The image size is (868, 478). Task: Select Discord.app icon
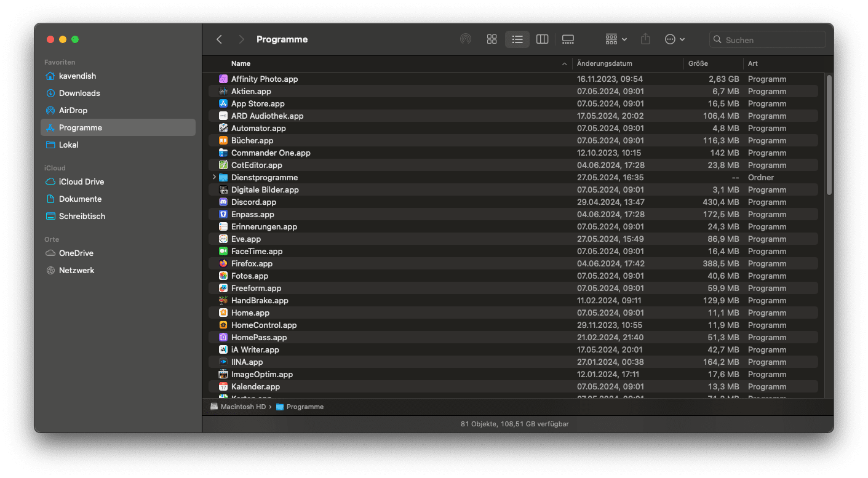click(x=223, y=202)
